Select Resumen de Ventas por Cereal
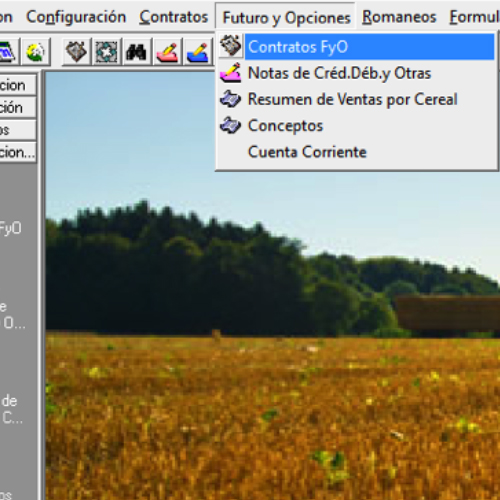 [x=357, y=99]
